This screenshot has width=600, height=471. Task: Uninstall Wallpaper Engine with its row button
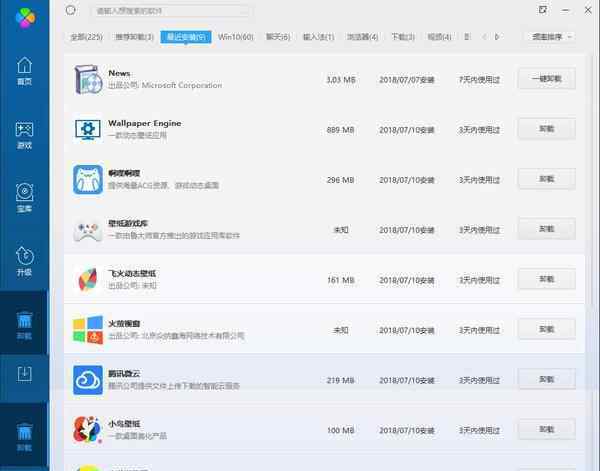[x=547, y=129]
